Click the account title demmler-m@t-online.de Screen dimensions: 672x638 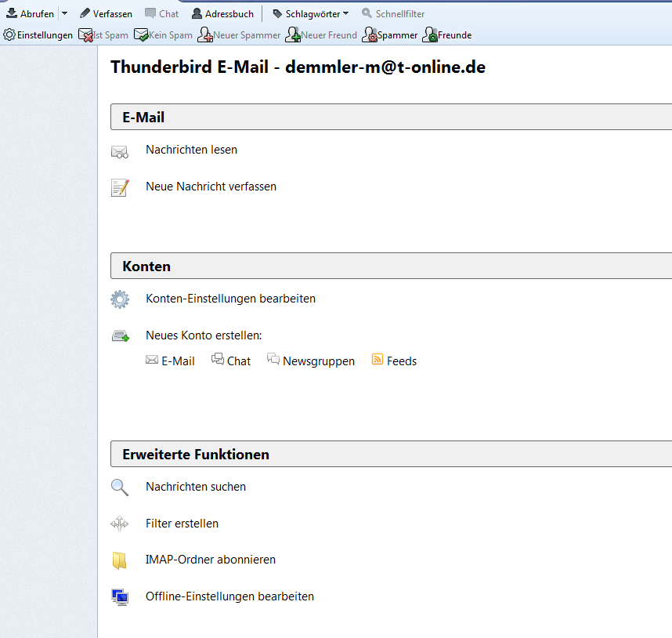385,67
